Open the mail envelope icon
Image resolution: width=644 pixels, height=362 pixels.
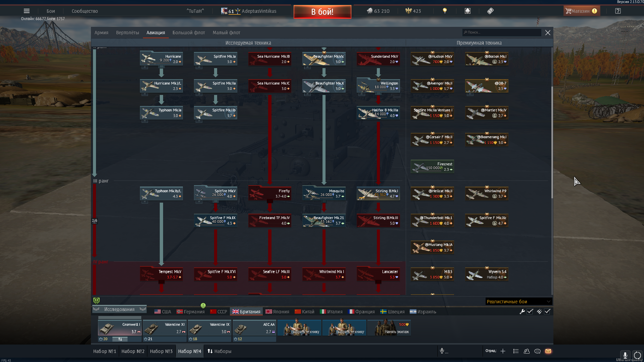548,351
